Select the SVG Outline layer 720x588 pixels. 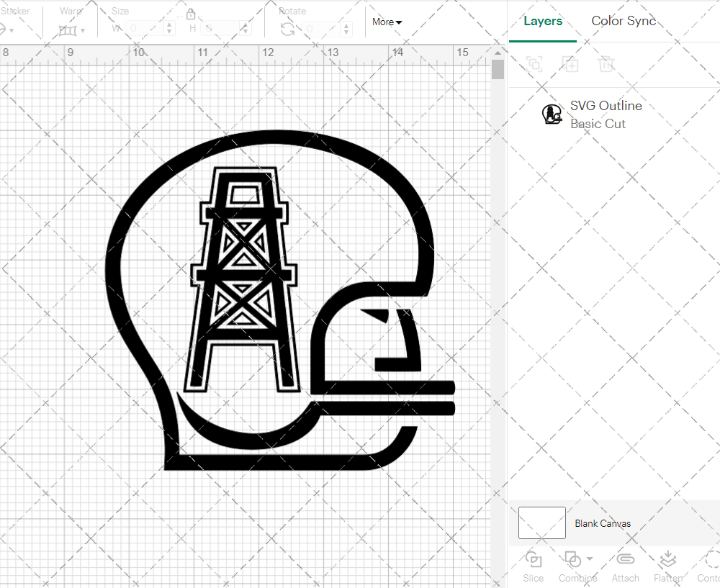coord(606,114)
